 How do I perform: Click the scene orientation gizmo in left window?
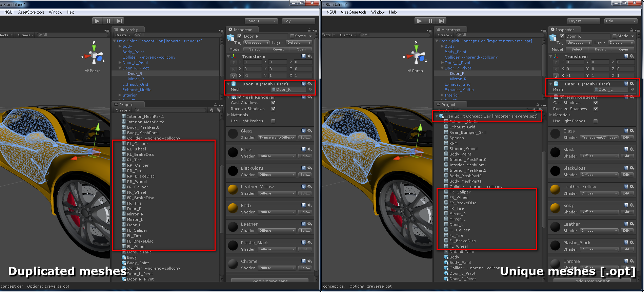(x=94, y=56)
